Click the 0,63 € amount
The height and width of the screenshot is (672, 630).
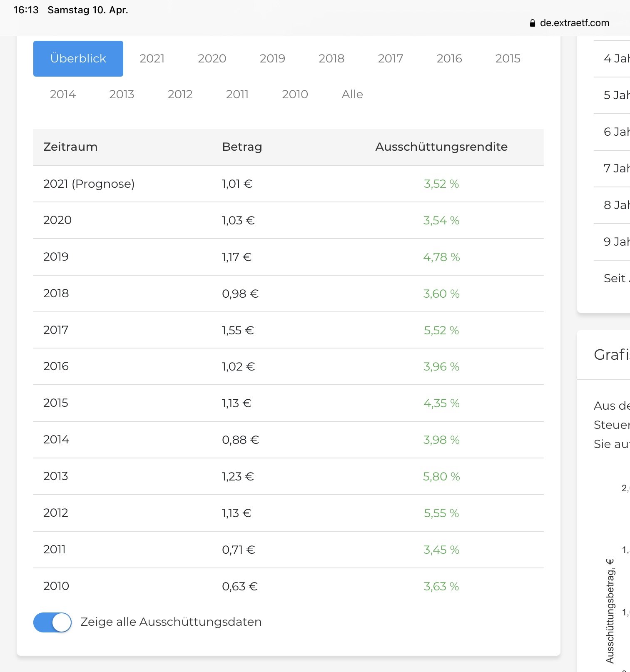click(240, 586)
